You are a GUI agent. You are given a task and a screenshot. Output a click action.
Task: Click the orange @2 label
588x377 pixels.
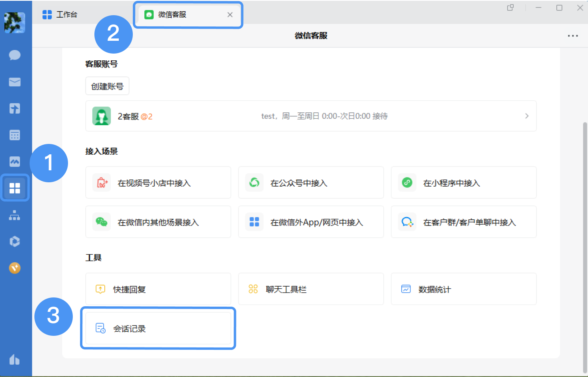click(146, 116)
